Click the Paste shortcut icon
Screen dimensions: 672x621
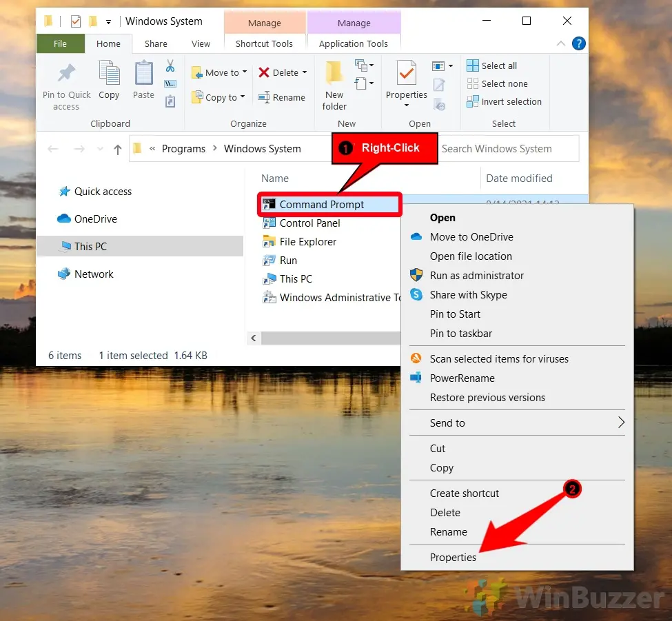pyautogui.click(x=170, y=101)
